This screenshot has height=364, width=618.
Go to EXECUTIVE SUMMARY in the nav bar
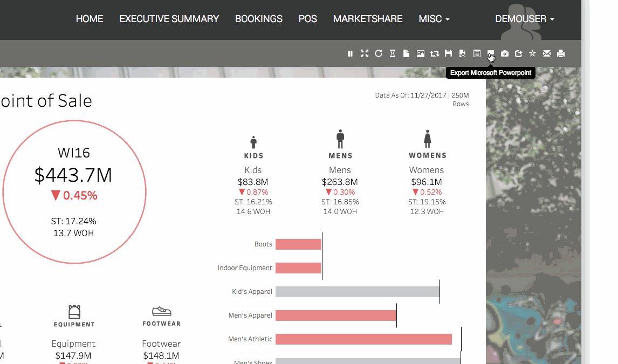click(169, 19)
